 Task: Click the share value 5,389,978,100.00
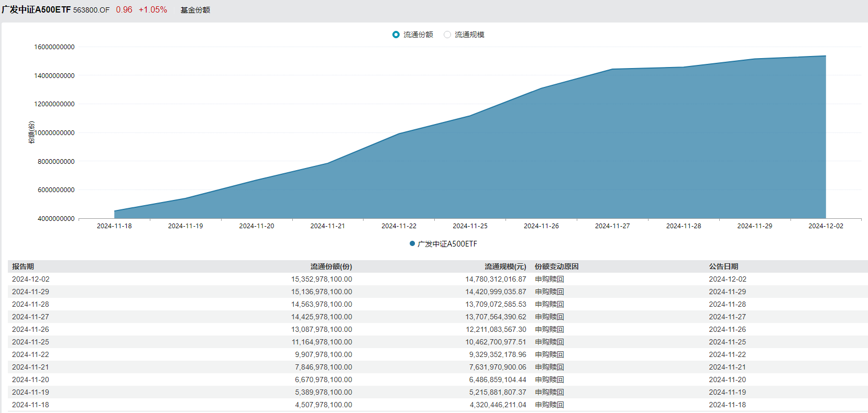tap(324, 392)
